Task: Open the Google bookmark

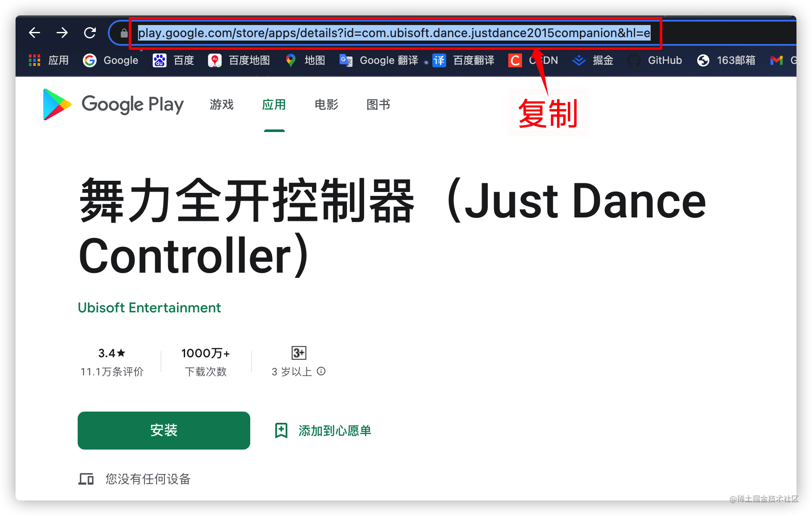Action: click(110, 60)
